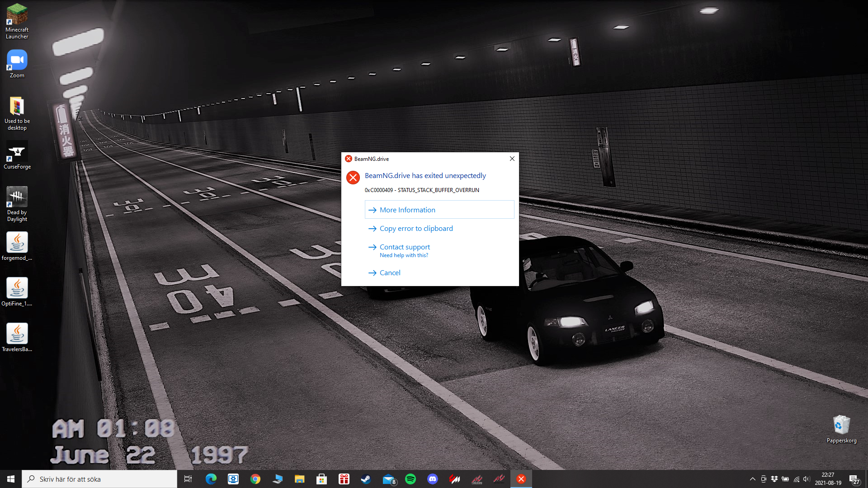Open the Wi-Fi network tray icon

[797, 479]
